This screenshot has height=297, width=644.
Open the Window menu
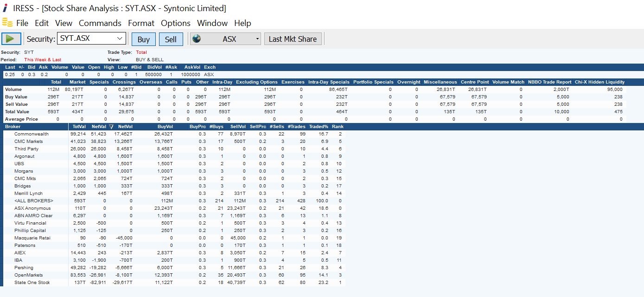point(212,23)
